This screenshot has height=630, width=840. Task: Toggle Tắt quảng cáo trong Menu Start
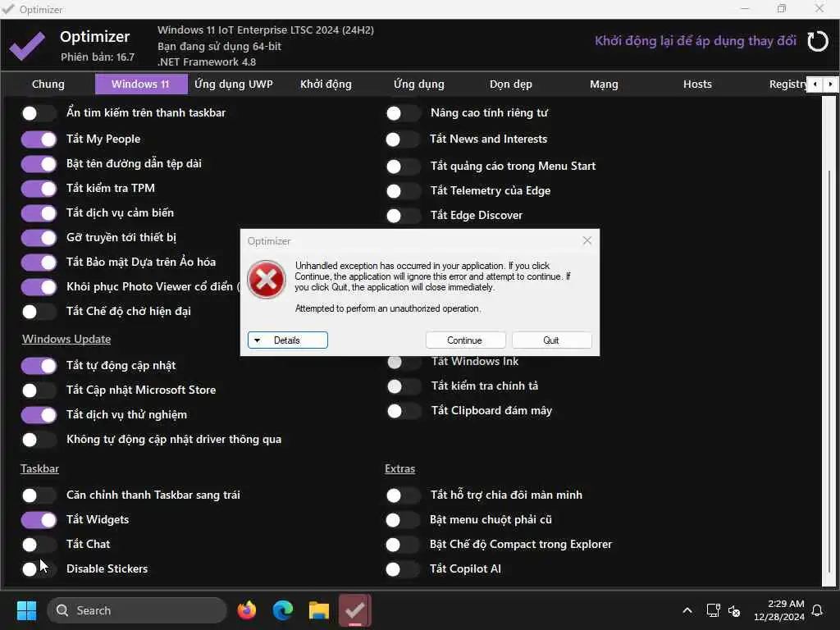pyautogui.click(x=403, y=166)
